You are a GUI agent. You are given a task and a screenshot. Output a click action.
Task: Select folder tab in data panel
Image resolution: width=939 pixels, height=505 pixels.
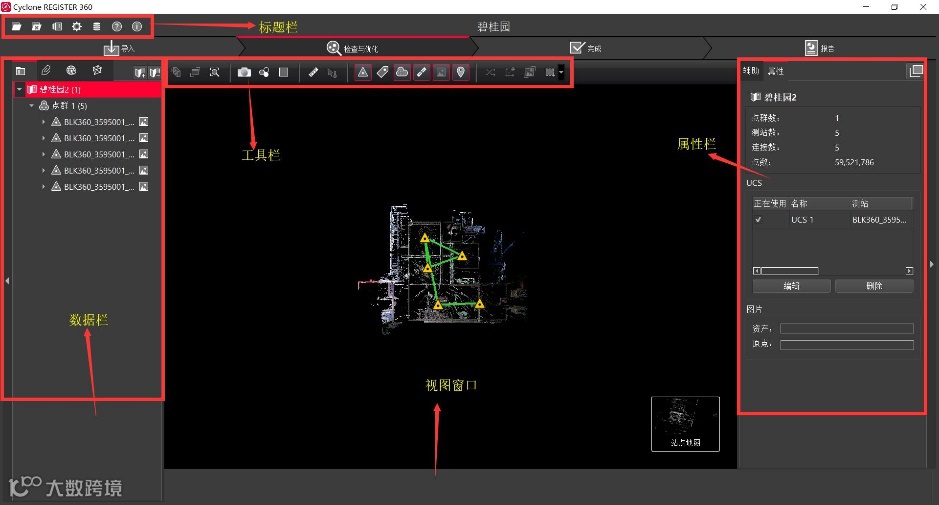20,71
